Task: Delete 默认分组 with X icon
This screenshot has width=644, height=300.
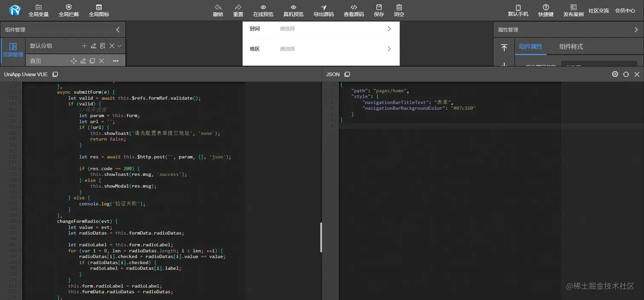Action: 112,46
